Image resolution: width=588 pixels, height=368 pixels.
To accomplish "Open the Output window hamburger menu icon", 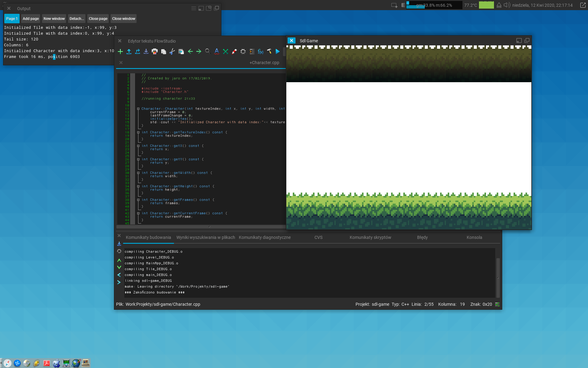I will point(194,8).
